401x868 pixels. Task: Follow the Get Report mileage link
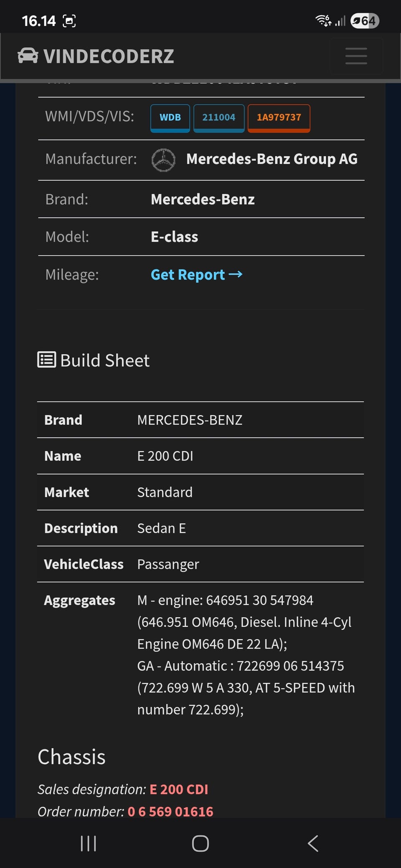(x=197, y=275)
